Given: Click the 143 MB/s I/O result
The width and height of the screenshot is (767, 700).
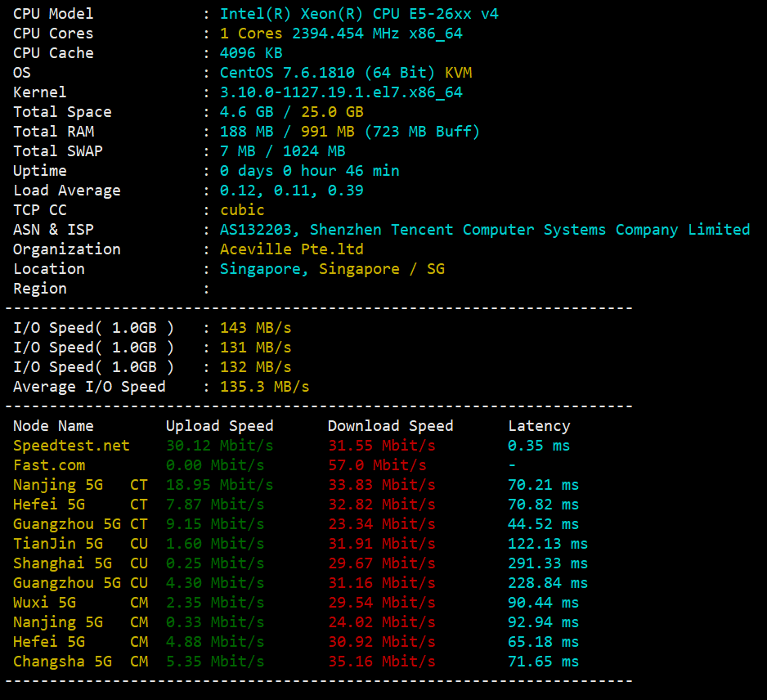Looking at the screenshot, I should pos(256,328).
